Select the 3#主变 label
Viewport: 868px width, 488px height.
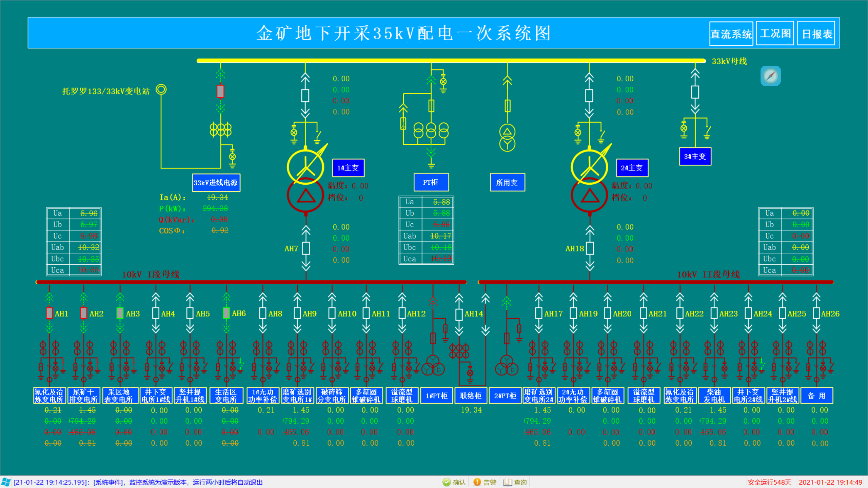pos(695,156)
